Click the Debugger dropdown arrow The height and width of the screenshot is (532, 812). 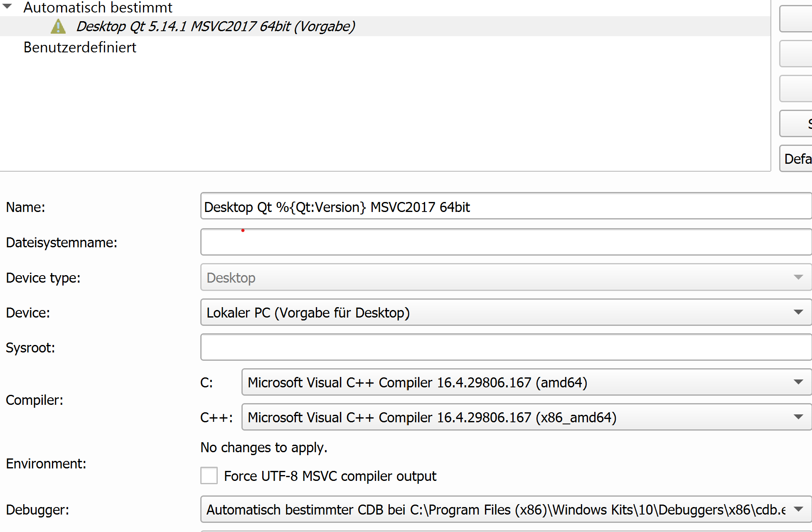pos(798,510)
